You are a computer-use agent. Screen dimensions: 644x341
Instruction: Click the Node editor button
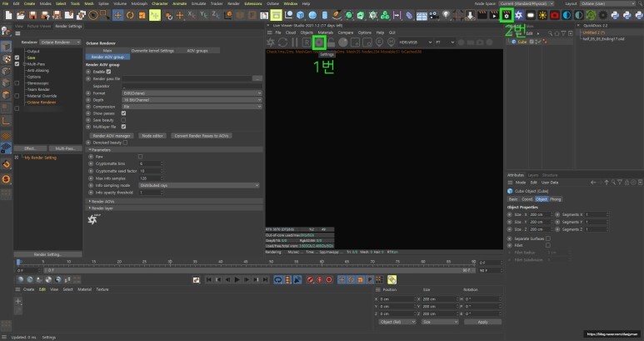(152, 136)
